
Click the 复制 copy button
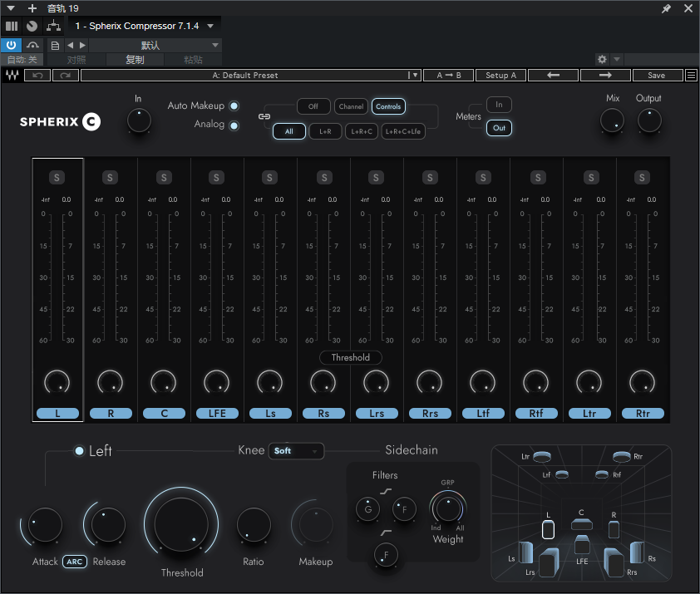pyautogui.click(x=135, y=59)
